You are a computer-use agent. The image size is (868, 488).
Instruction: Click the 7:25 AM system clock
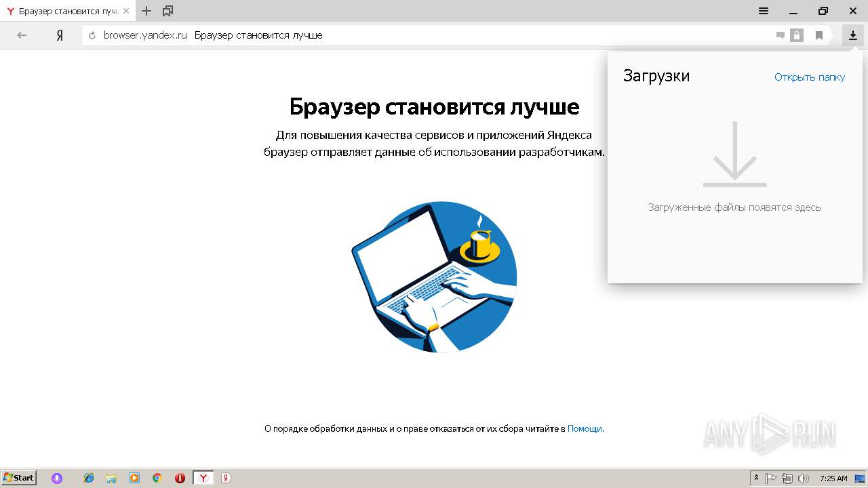coord(833,478)
